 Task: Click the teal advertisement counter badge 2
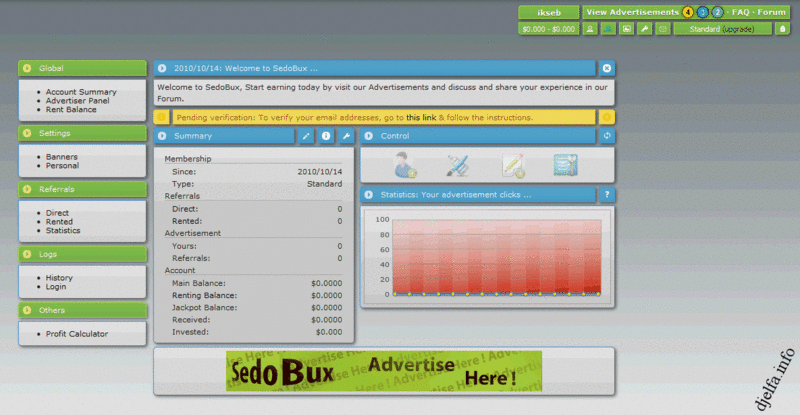(x=717, y=12)
